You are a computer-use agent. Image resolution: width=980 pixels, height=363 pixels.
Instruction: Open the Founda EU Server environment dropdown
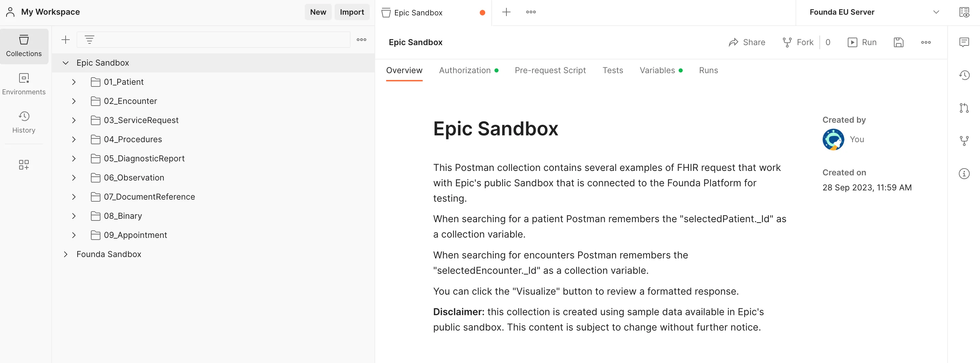tap(874, 12)
